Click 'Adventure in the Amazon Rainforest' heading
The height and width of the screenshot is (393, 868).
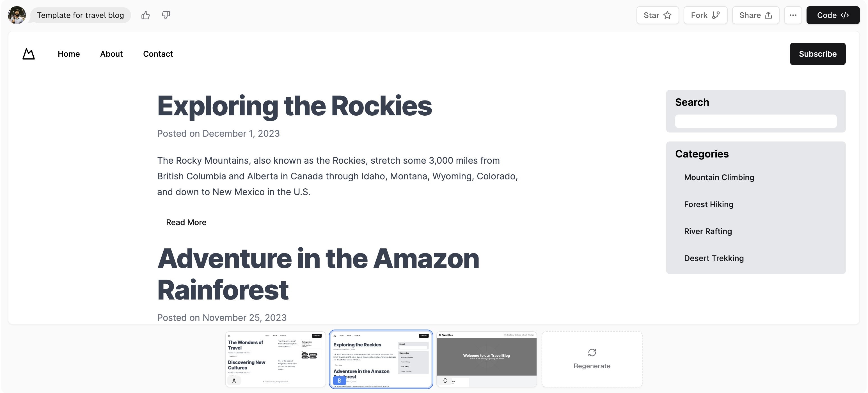pos(318,274)
